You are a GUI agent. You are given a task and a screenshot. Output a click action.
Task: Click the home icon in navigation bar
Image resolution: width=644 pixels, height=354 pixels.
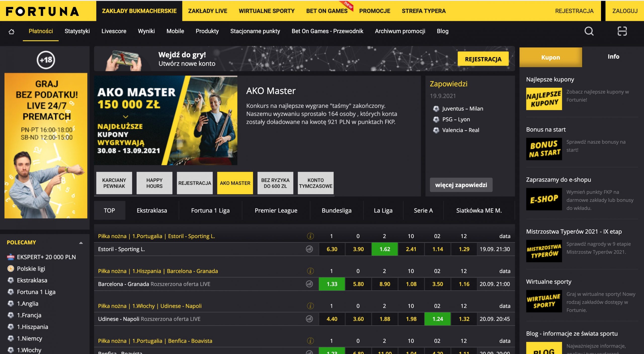(11, 31)
